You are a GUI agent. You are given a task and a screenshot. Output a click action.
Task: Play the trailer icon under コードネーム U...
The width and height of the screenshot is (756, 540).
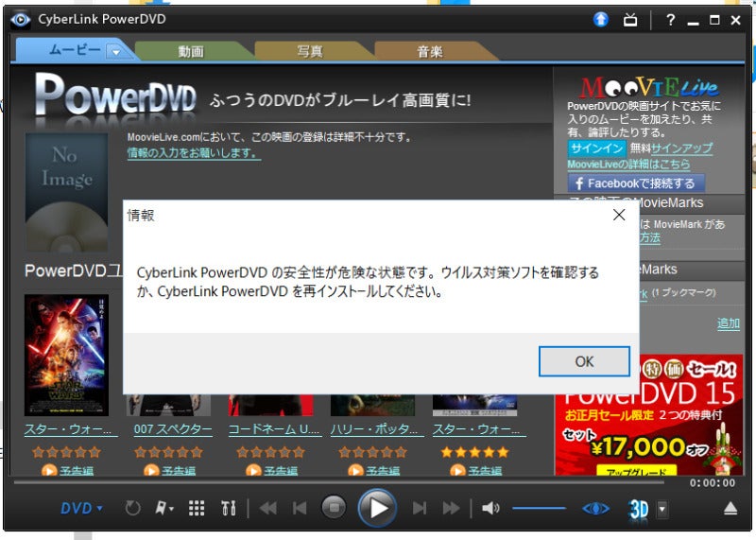[x=253, y=470]
